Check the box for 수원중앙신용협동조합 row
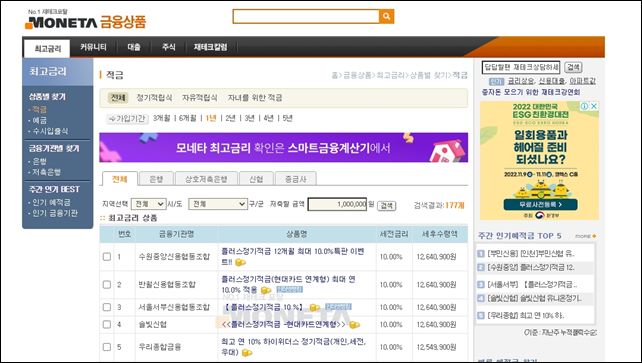This screenshot has height=363, width=642. [x=107, y=257]
